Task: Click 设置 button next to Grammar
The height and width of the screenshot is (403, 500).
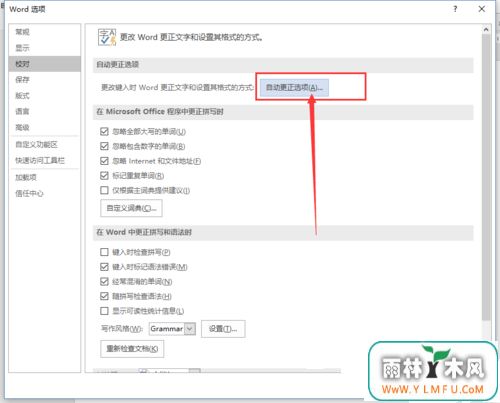Action: click(x=223, y=329)
